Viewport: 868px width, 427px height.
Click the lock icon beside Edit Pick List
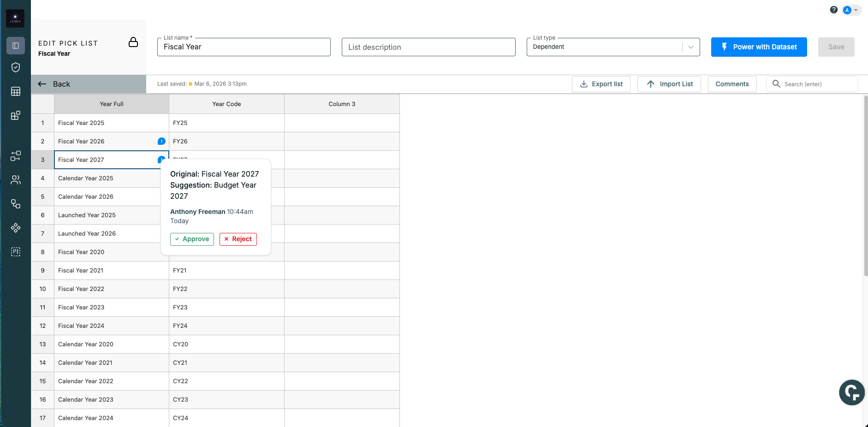pos(133,42)
